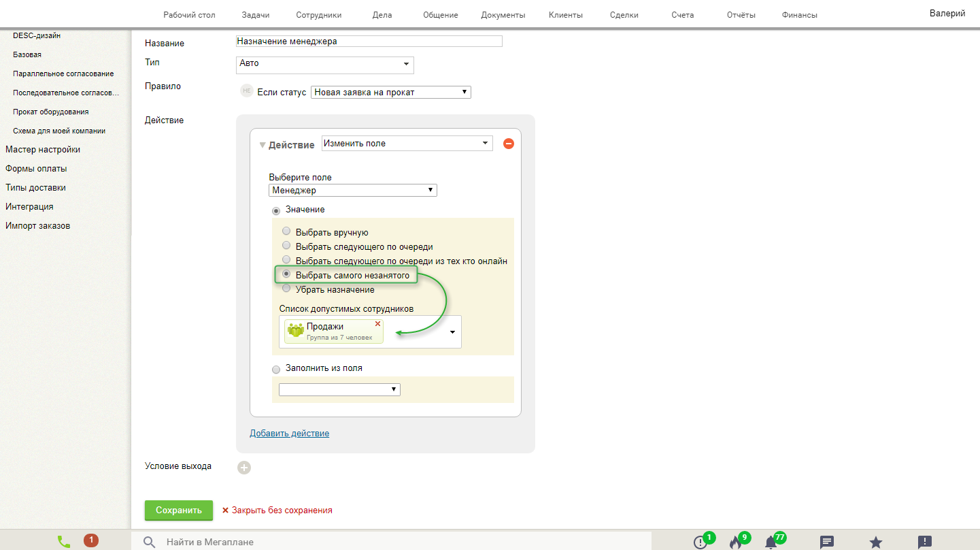Open user profile Валерий
The width and height of the screenshot is (980, 550).
click(x=947, y=14)
